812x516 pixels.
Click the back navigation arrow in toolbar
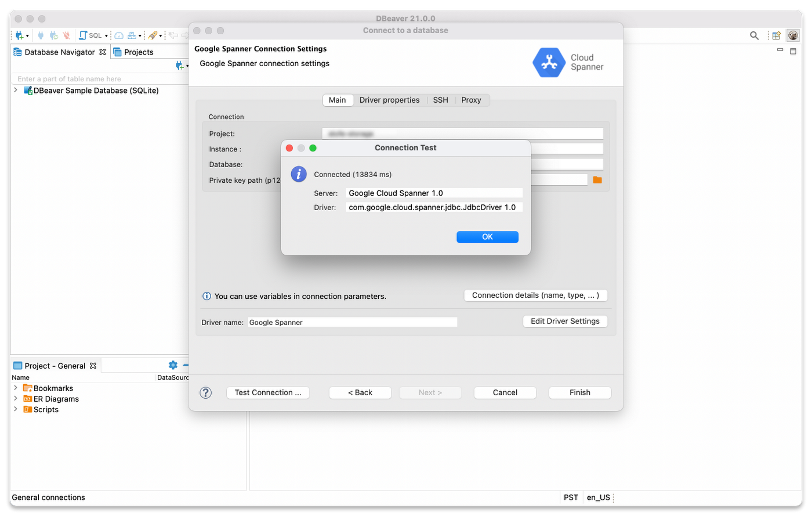click(173, 35)
